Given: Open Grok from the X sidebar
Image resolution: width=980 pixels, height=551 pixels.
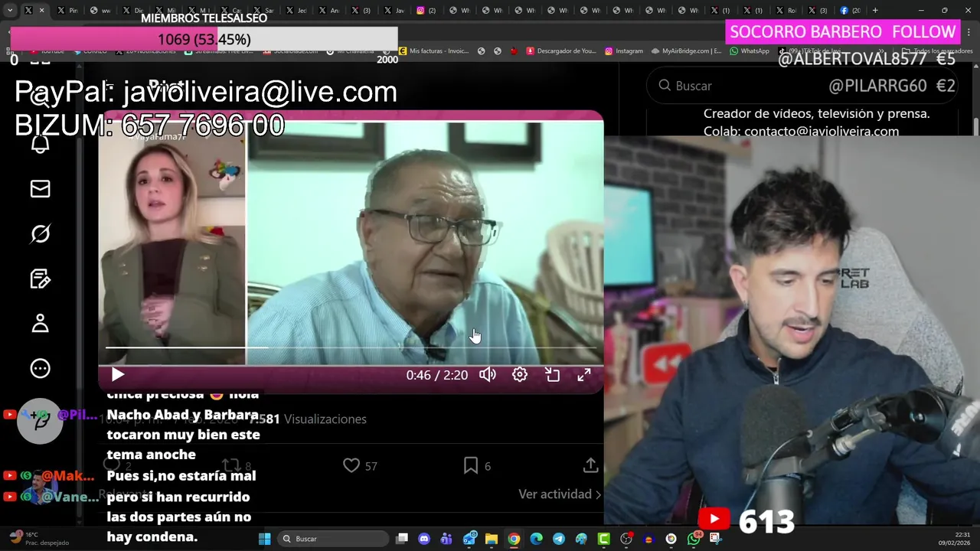Looking at the screenshot, I should pyautogui.click(x=40, y=233).
